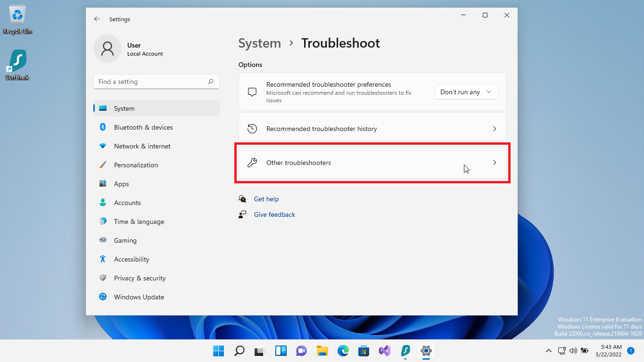
Task: Click the volume speaker tray icon
Action: point(573,351)
